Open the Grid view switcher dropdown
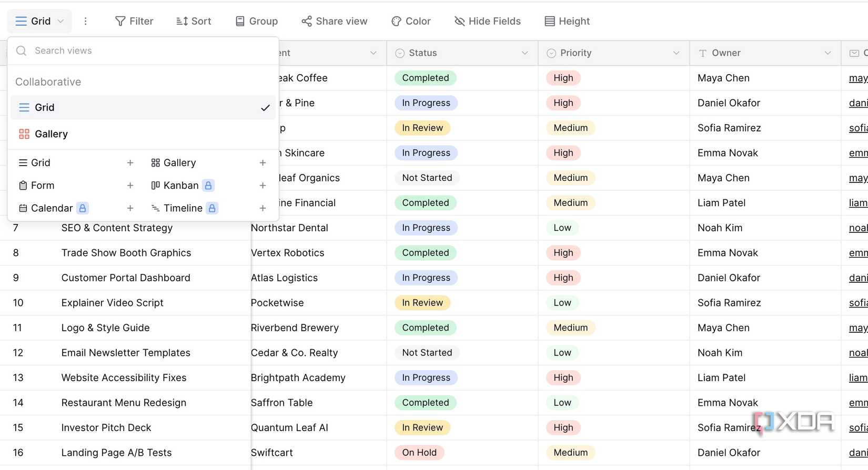This screenshot has height=470, width=868. point(39,21)
